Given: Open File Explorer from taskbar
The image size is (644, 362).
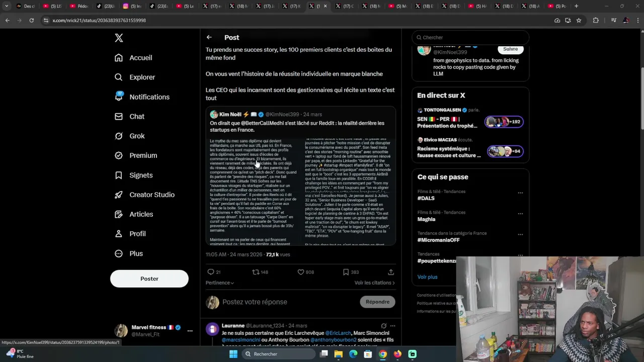Looking at the screenshot, I should click(x=339, y=354).
